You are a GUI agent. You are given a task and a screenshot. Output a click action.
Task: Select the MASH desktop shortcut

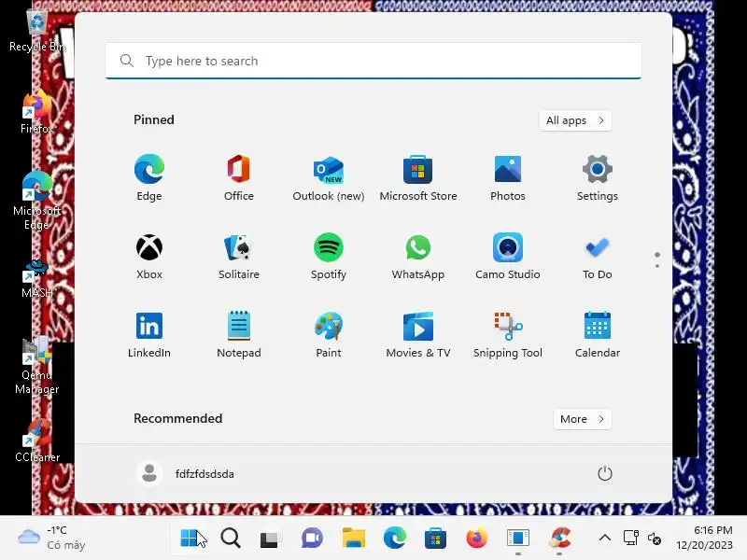[37, 279]
